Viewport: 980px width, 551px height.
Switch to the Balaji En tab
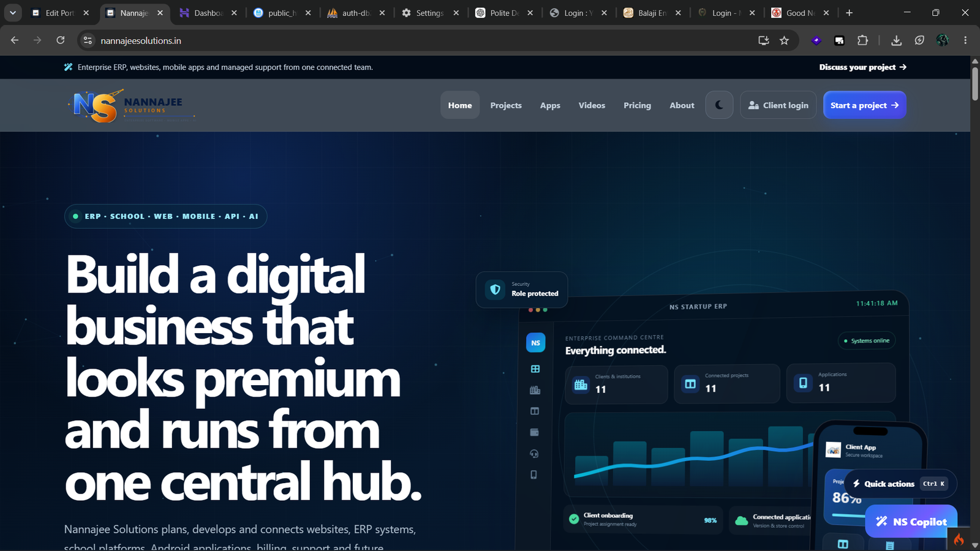tap(652, 13)
